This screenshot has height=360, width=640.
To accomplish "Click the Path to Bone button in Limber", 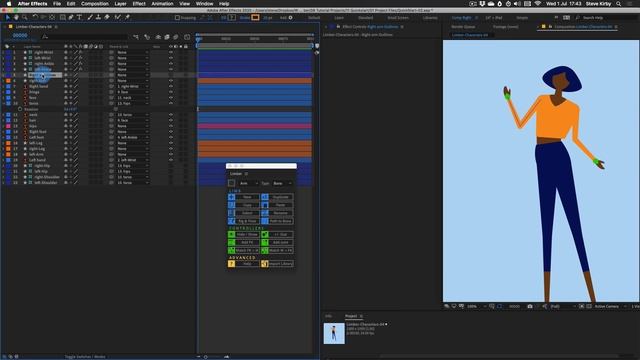I will click(280, 221).
